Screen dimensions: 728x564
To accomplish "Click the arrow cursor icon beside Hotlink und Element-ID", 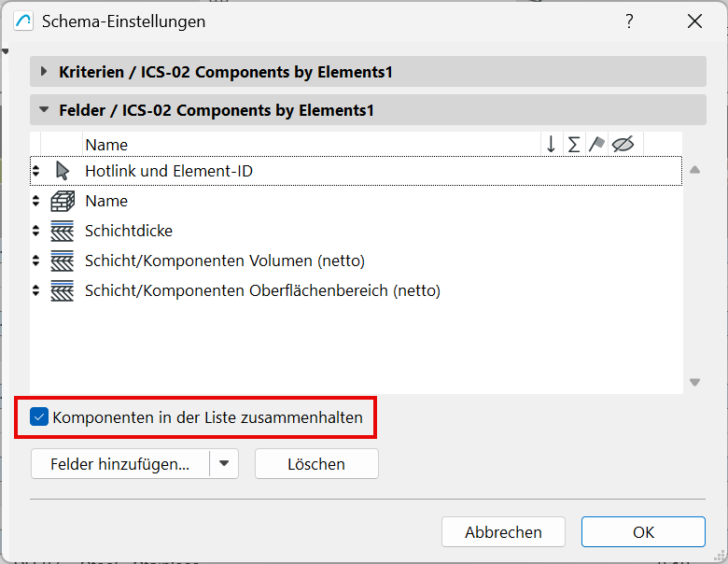I will [63, 171].
